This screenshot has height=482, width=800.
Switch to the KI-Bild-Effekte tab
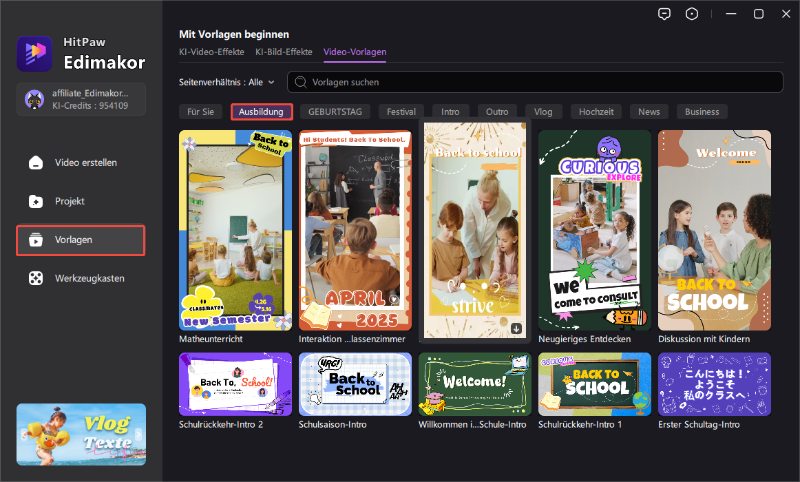click(284, 51)
